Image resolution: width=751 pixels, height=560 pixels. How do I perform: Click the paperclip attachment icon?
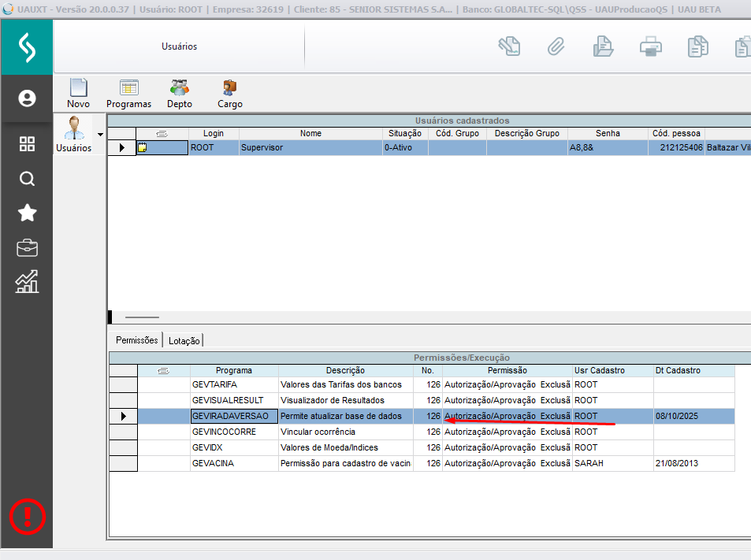pyautogui.click(x=556, y=46)
